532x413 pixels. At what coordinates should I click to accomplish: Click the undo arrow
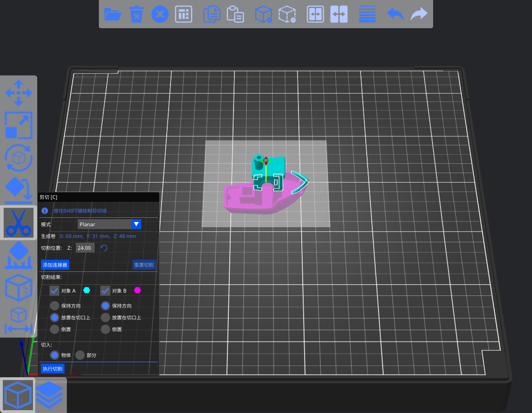395,14
